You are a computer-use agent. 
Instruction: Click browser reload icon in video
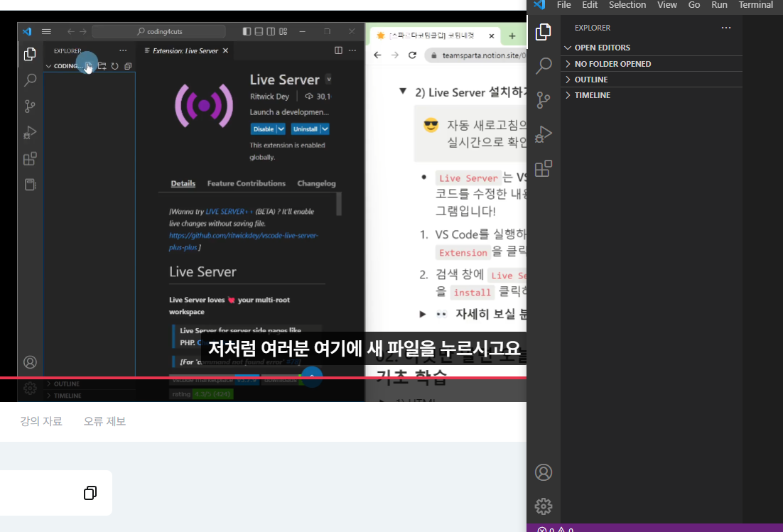tap(412, 55)
